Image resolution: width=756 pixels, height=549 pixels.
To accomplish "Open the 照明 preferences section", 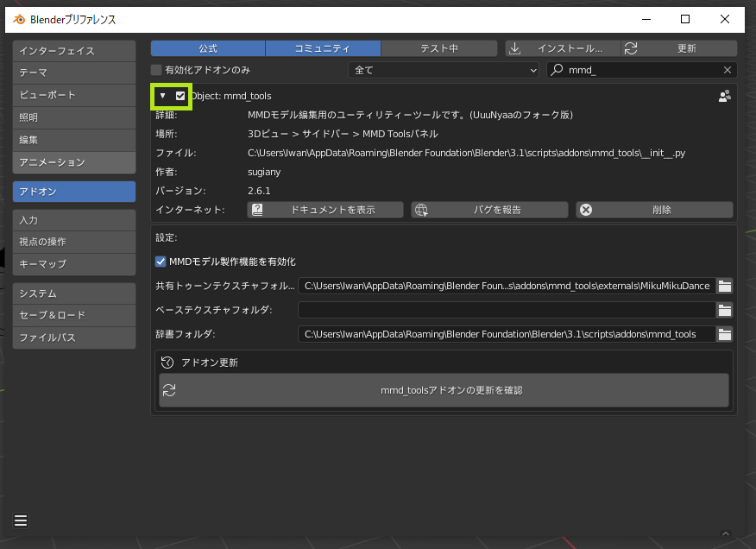I will coord(74,117).
